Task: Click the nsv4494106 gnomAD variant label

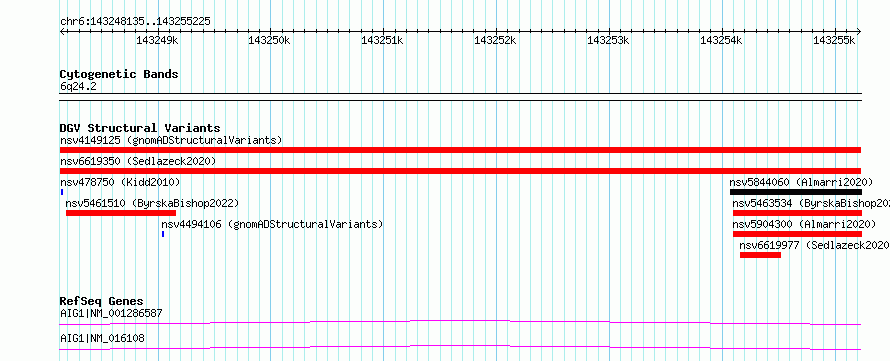Action: pos(272,224)
